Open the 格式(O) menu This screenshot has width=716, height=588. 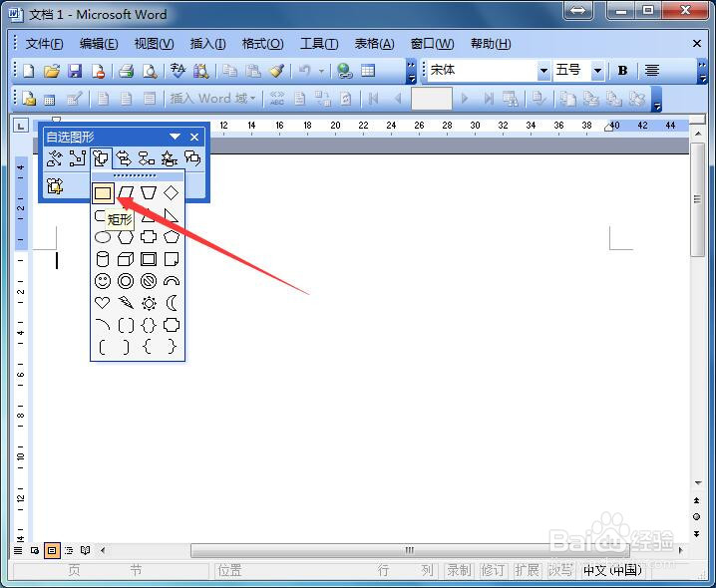(x=263, y=44)
